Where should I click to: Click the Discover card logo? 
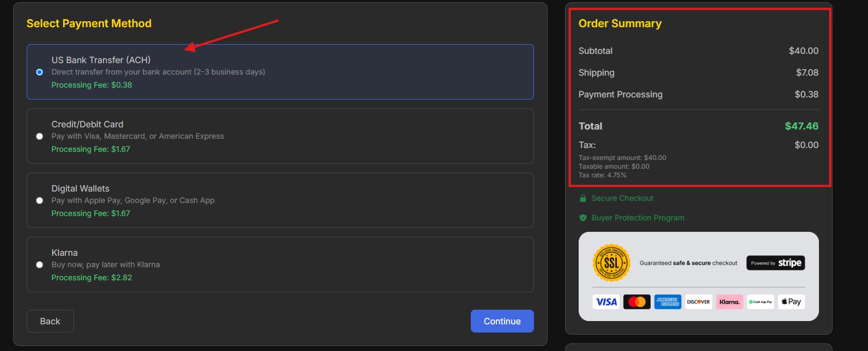(699, 301)
